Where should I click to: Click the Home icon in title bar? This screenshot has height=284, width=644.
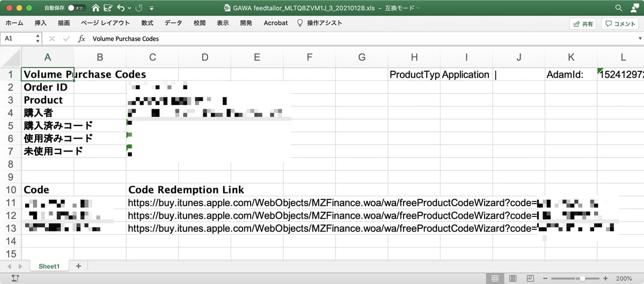(96, 8)
